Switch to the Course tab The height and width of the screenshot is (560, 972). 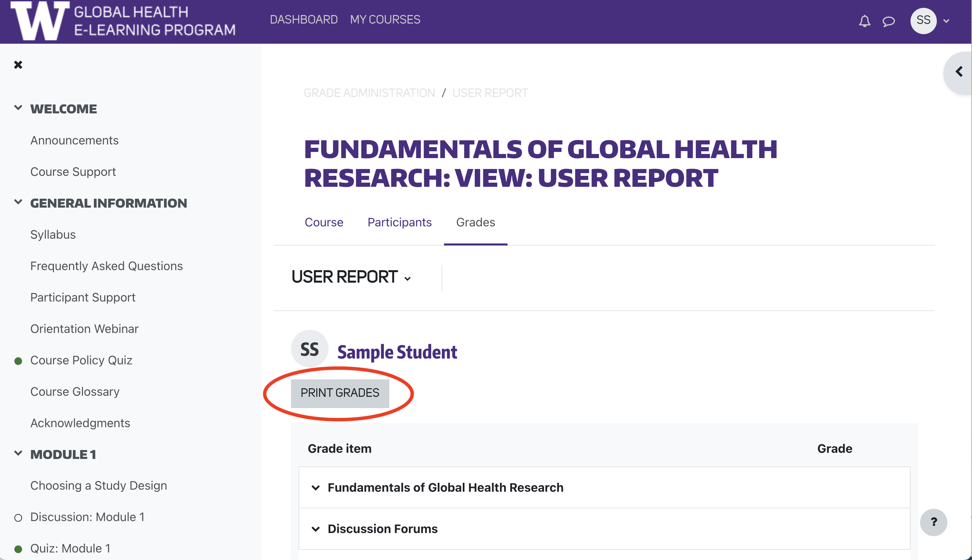point(324,222)
